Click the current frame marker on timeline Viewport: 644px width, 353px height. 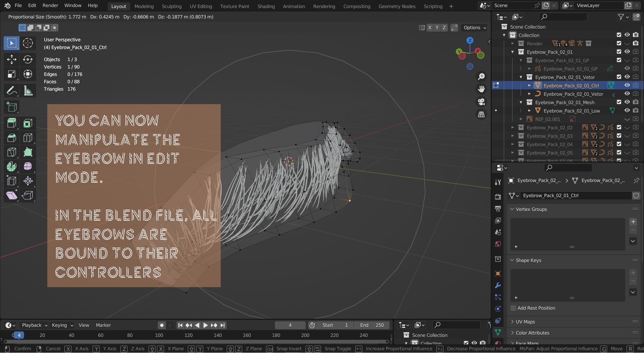[19, 335]
